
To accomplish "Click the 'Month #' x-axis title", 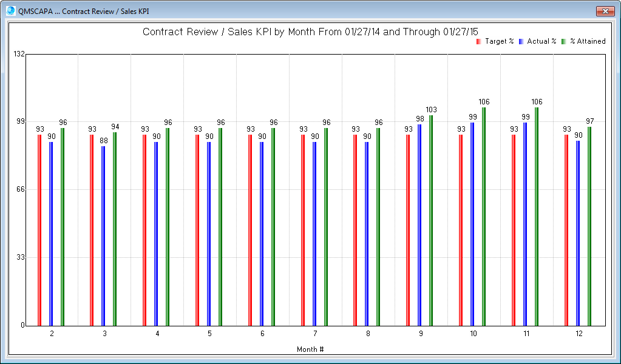I will pyautogui.click(x=310, y=349).
